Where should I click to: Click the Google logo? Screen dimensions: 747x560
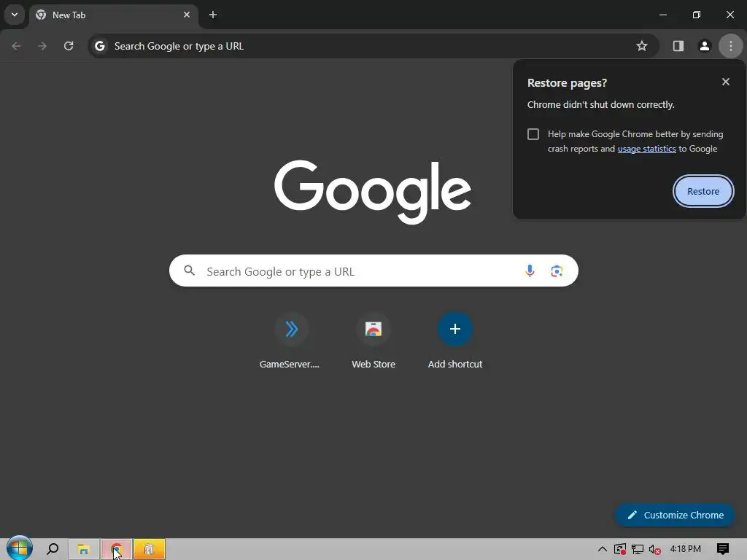coord(373,192)
